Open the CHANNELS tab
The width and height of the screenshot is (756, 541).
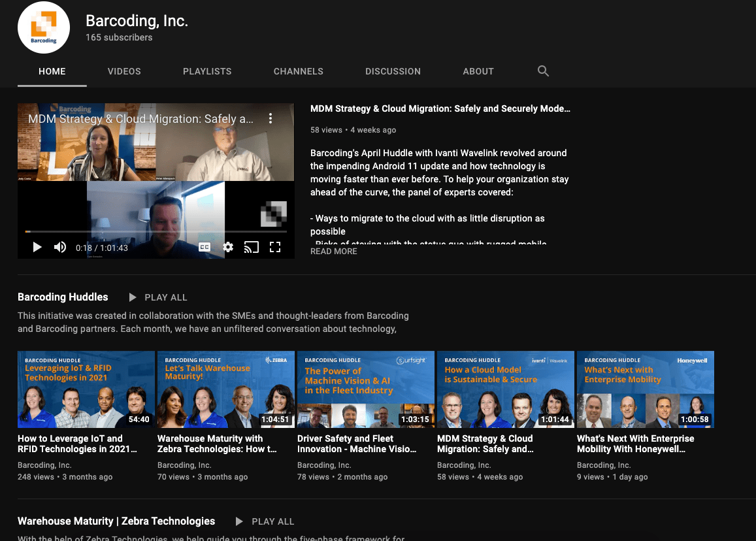click(299, 71)
